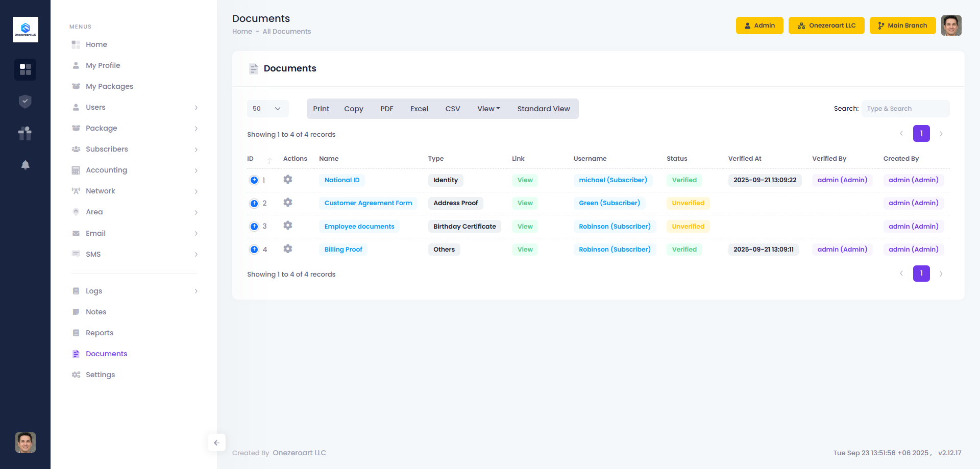
Task: Click the Excel export button
Action: [419, 109]
